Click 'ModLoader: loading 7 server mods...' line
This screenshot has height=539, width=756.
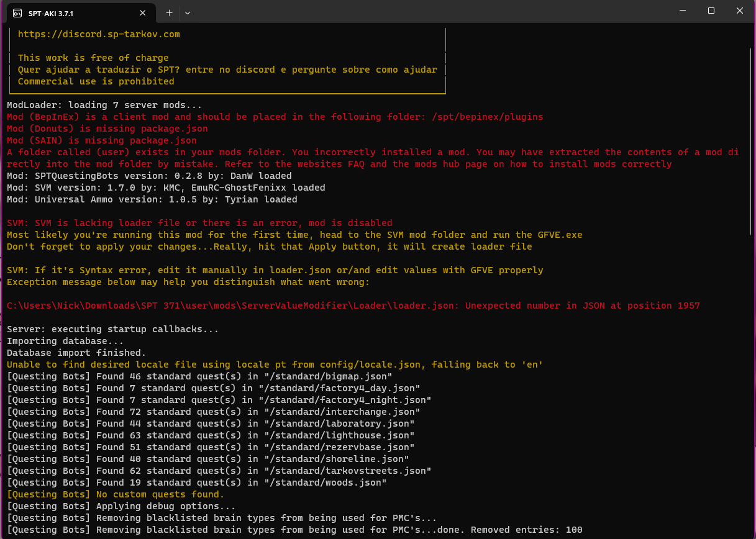click(104, 105)
